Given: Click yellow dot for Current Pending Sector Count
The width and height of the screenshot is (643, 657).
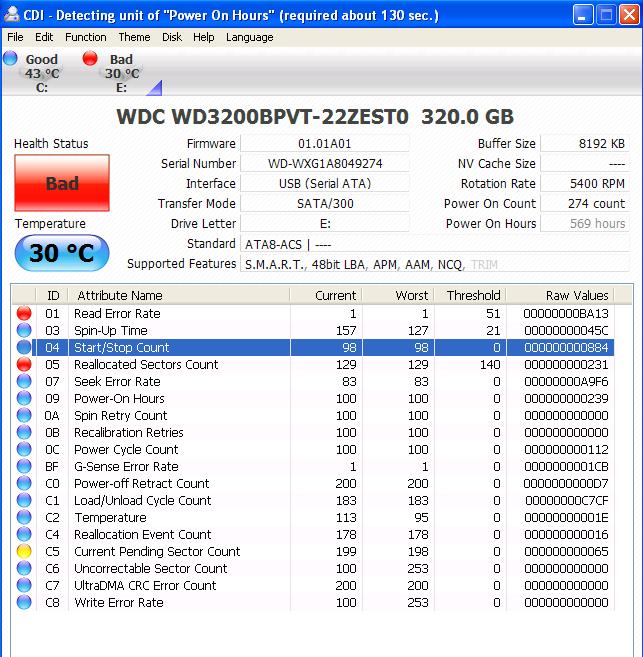Looking at the screenshot, I should click(x=24, y=551).
